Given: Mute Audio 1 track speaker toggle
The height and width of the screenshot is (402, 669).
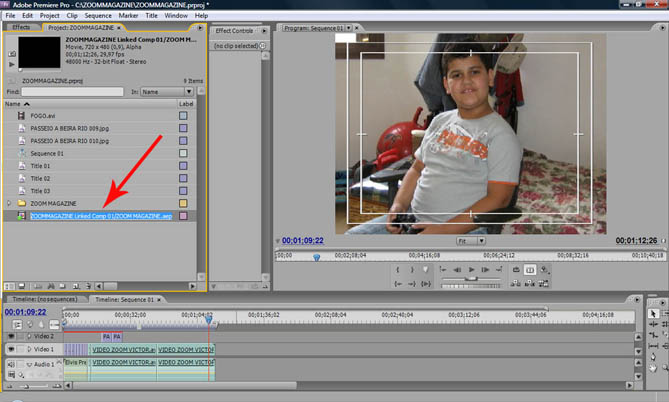Looking at the screenshot, I should pos(10,362).
